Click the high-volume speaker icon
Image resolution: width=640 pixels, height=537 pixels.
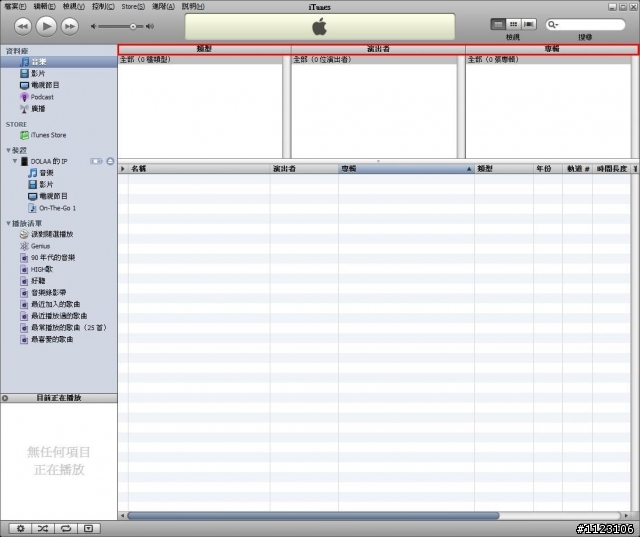(x=150, y=27)
